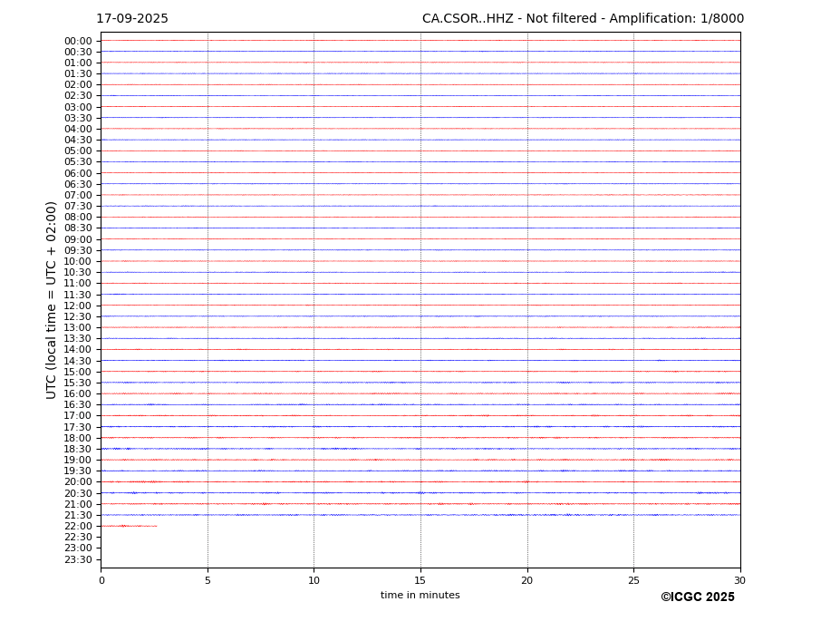This screenshot has width=840, height=631.
Task: Select the 21:00 time row label
Action: pos(78,504)
